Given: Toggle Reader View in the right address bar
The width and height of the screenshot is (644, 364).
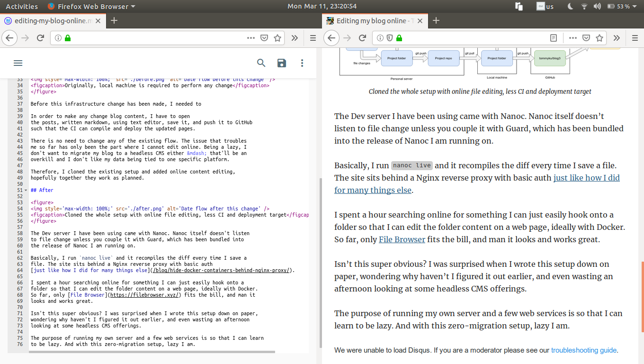Looking at the screenshot, I should (x=553, y=37).
